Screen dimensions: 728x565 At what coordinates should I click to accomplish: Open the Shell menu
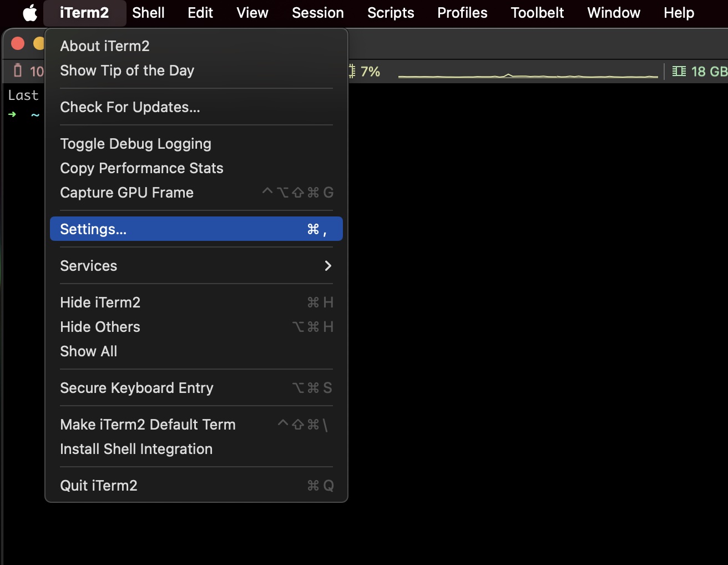pyautogui.click(x=148, y=12)
